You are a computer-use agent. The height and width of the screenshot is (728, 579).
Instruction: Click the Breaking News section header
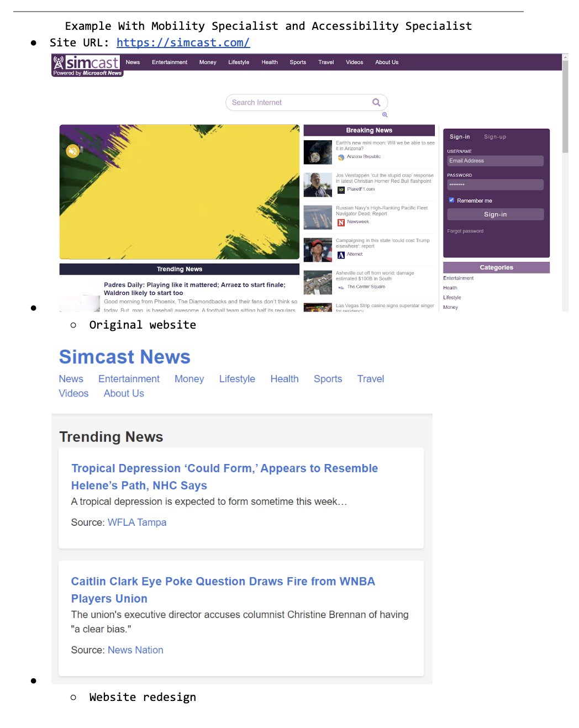[x=369, y=130]
